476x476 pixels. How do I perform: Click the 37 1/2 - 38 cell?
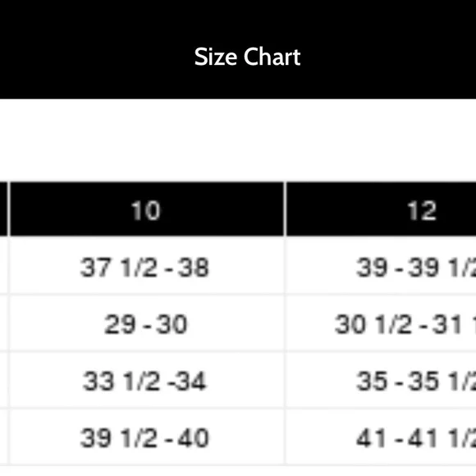[147, 265]
